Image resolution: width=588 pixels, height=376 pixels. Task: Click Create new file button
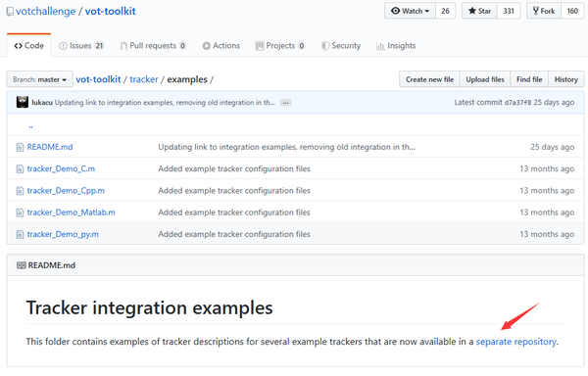[430, 79]
